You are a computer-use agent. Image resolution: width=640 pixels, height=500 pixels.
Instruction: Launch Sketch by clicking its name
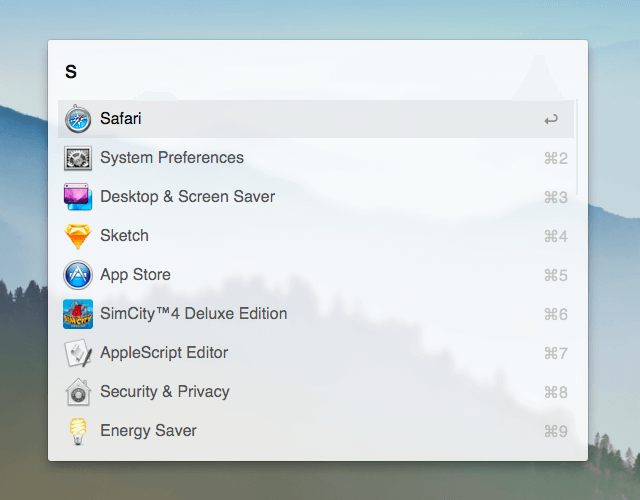(x=124, y=236)
